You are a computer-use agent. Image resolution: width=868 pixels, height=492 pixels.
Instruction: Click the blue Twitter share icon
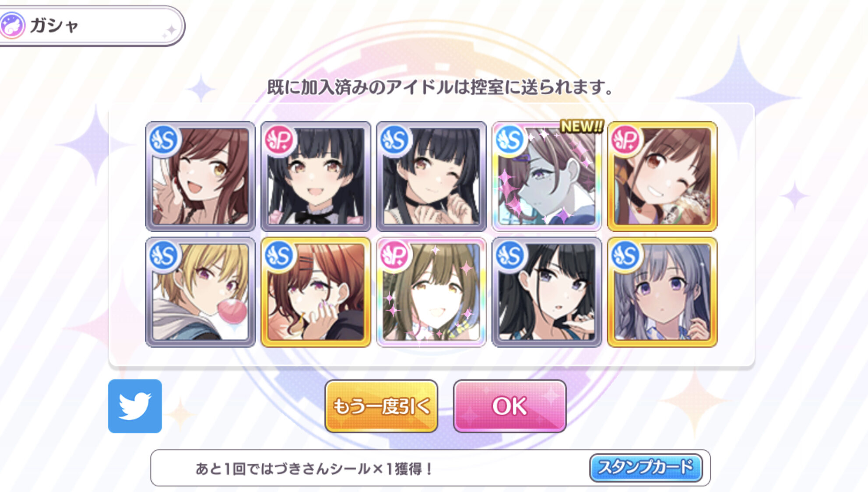pos(135,406)
